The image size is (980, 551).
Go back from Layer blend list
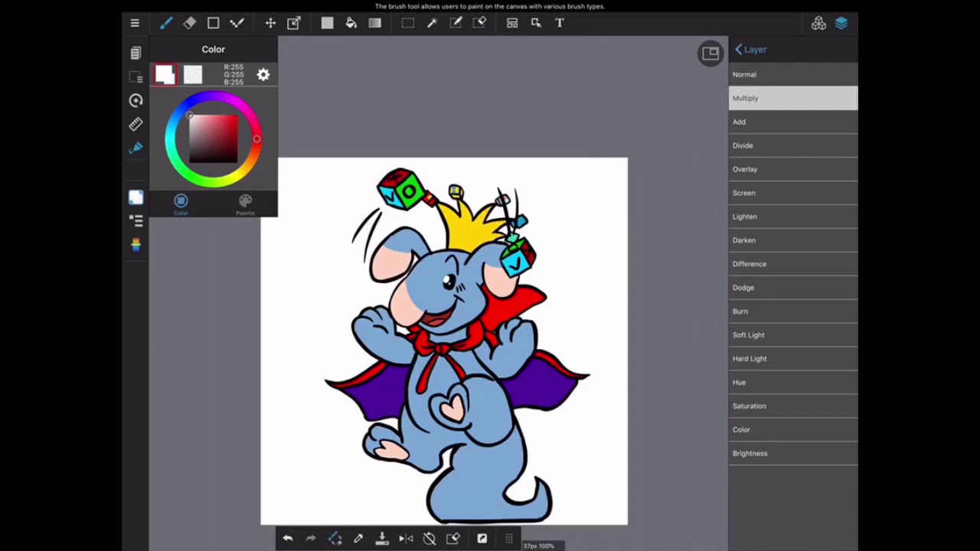tap(750, 49)
